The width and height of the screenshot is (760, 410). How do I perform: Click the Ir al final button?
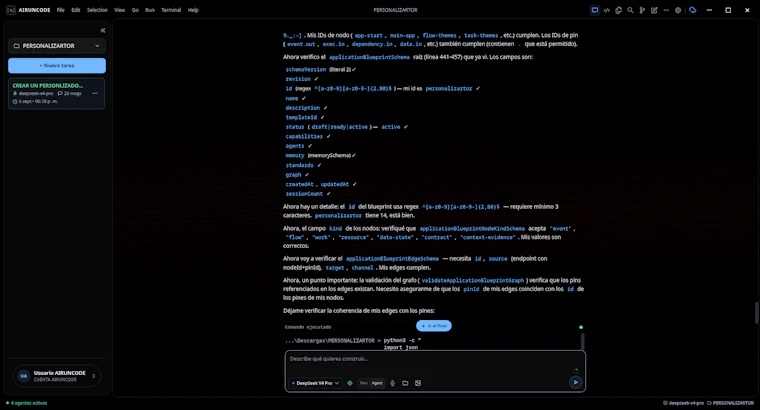pyautogui.click(x=434, y=326)
